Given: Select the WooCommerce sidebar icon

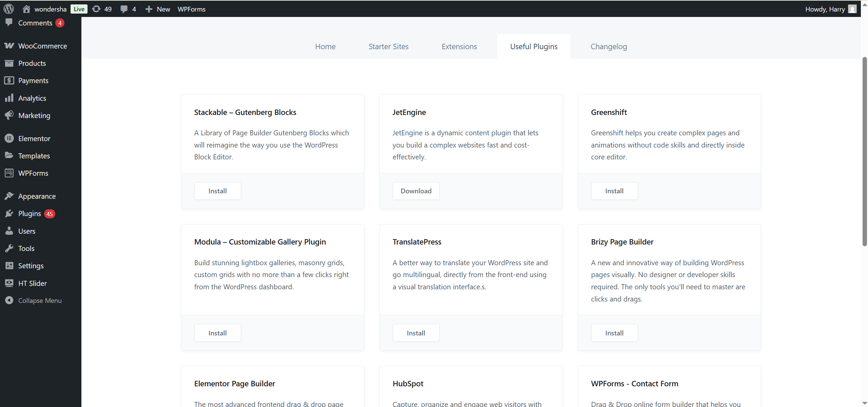Looking at the screenshot, I should coord(9,46).
